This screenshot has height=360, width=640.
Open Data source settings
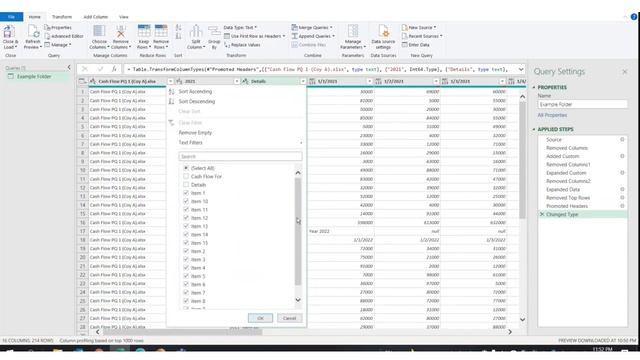point(383,37)
